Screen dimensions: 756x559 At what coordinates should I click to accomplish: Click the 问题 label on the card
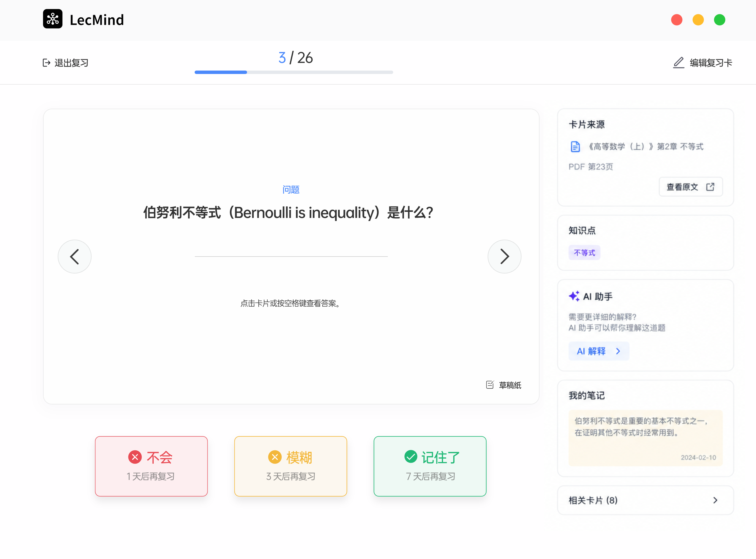tap(291, 189)
